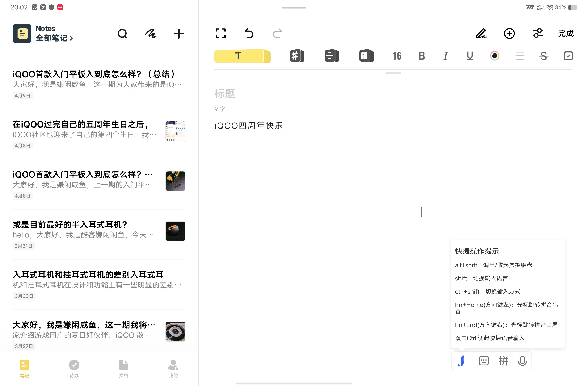Open the search icon in Notes header

pyautogui.click(x=122, y=34)
